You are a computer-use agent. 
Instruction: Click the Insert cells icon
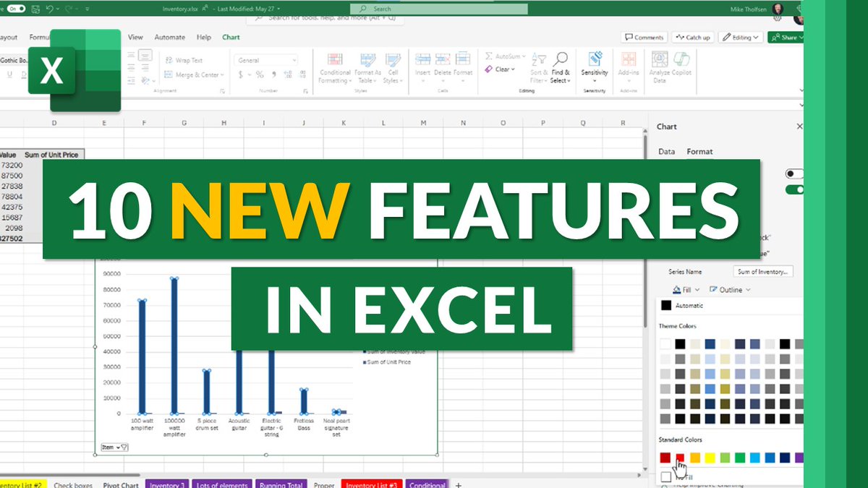[423, 60]
